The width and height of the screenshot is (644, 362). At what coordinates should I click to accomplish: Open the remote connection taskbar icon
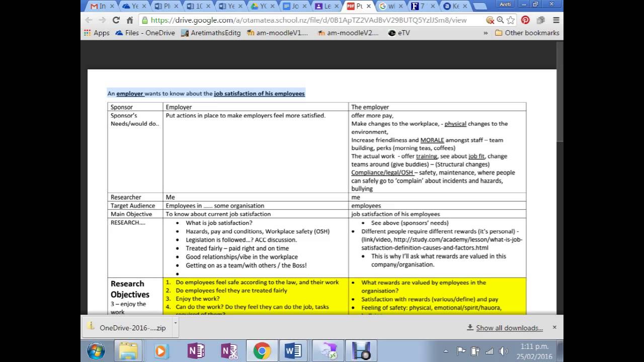(328, 351)
